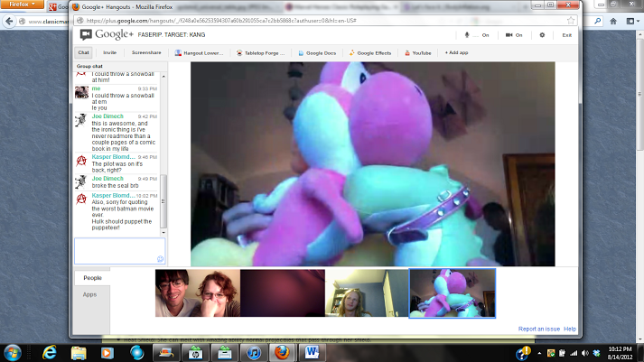Click the chat message input box
This screenshot has width=644, height=362.
coord(119,251)
